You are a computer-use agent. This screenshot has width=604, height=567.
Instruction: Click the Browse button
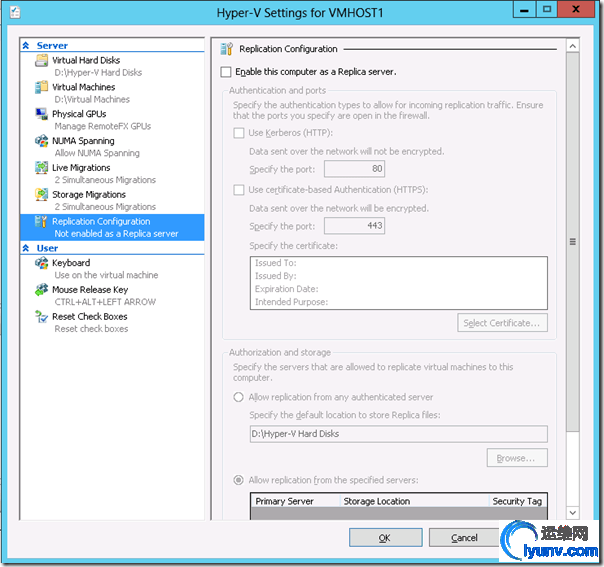tap(517, 458)
